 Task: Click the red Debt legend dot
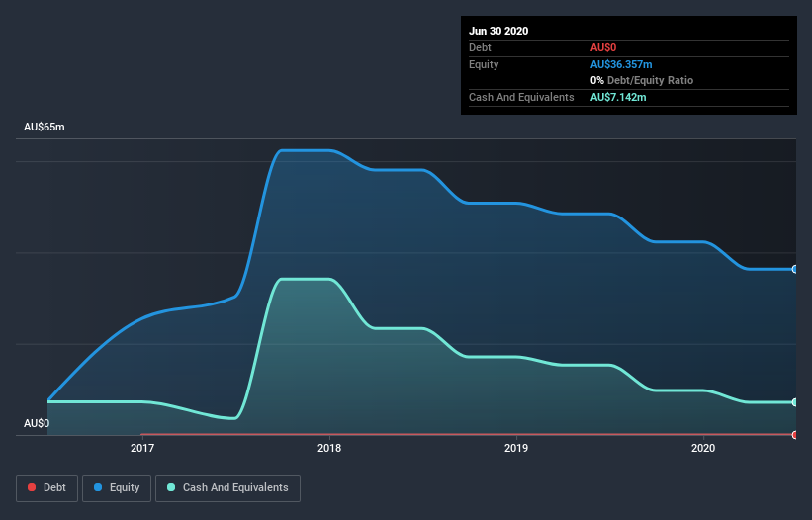tap(32, 487)
